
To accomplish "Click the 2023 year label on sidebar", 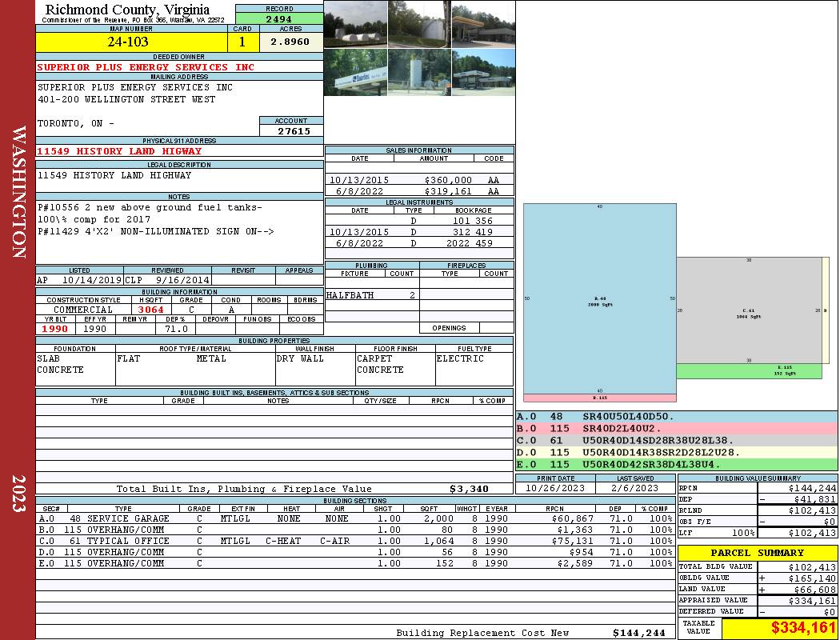I will 18,494.
